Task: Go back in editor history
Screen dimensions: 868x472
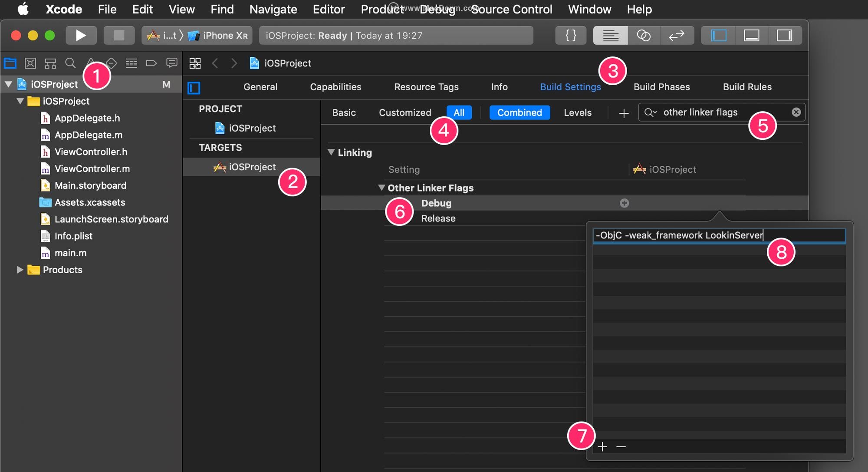Action: [215, 63]
